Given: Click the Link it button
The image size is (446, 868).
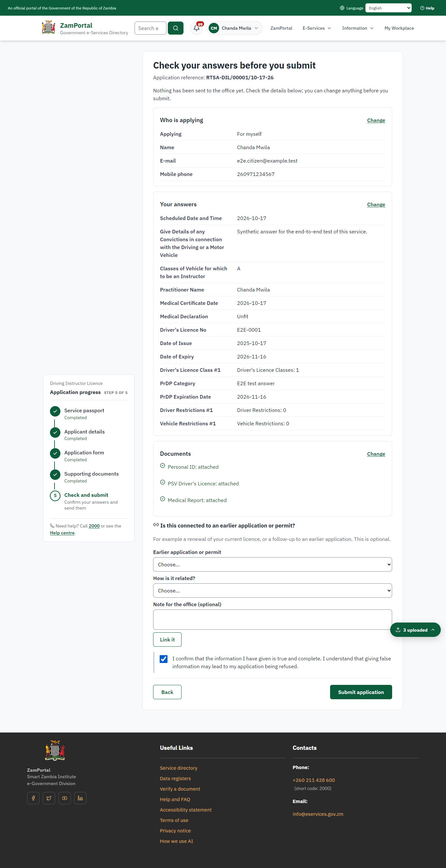Looking at the screenshot, I should click(167, 639).
